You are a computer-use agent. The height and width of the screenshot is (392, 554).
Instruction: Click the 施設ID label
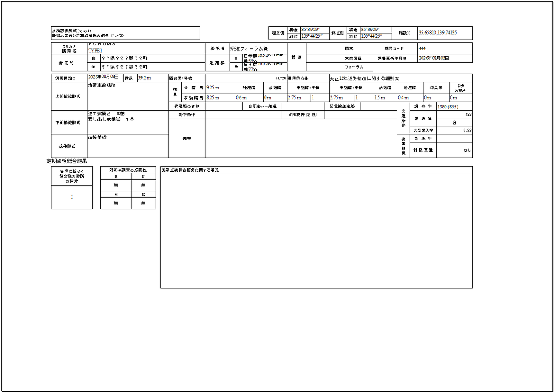[x=404, y=33]
